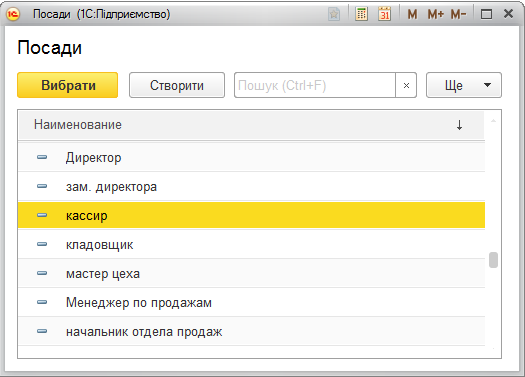This screenshot has width=525, height=377.
Task: Select the мастер цеха row
Action: coord(251,274)
